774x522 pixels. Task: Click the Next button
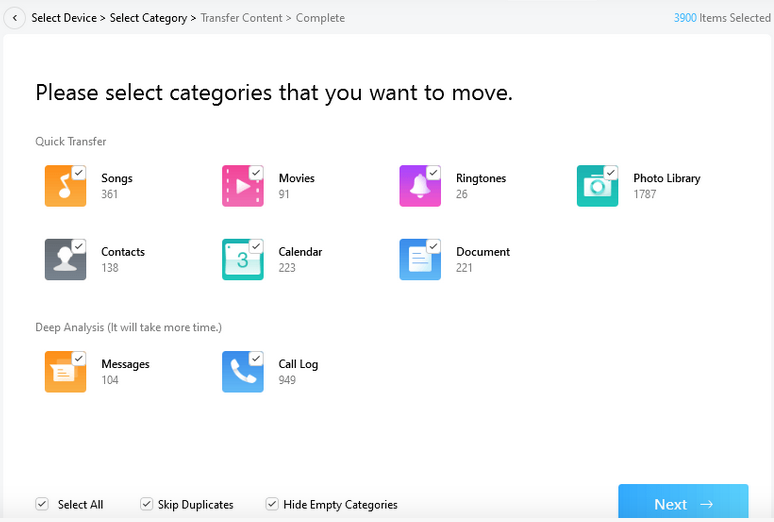pyautogui.click(x=683, y=504)
